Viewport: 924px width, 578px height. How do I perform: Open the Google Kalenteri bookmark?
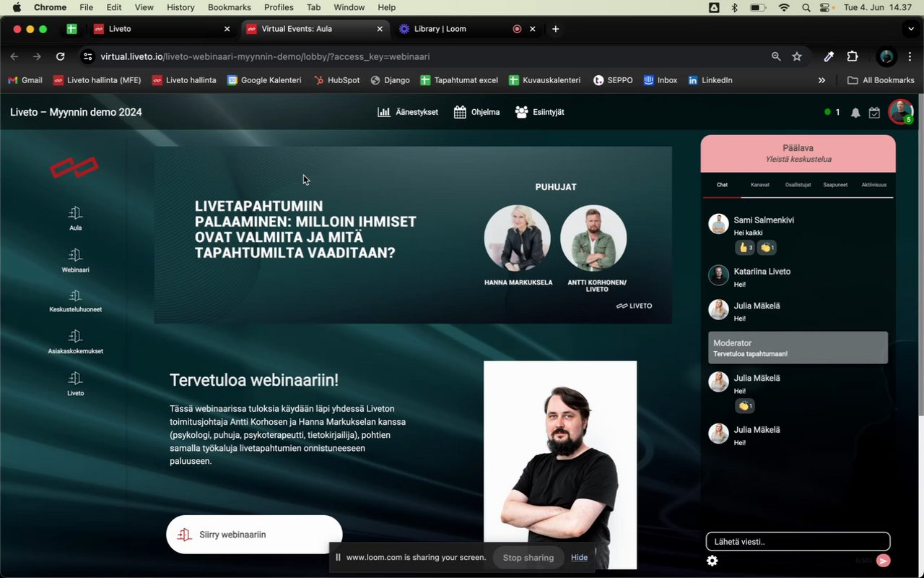point(264,80)
